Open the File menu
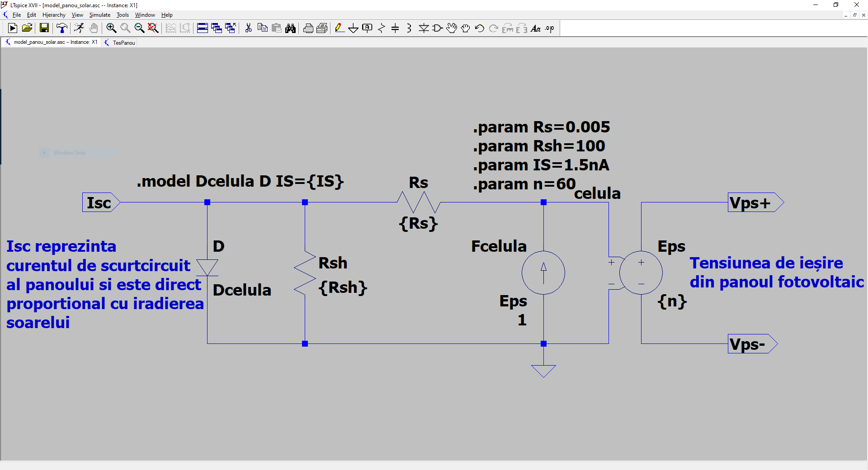 click(x=17, y=15)
